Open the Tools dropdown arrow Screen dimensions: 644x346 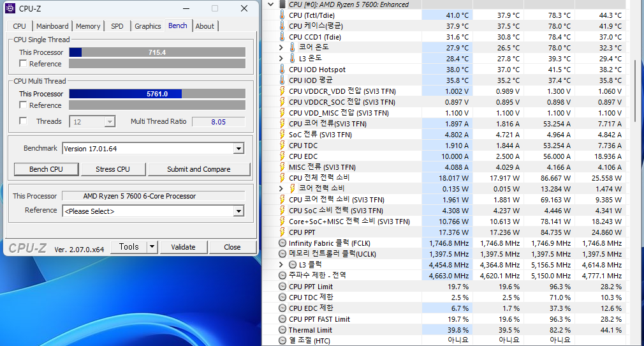(152, 247)
